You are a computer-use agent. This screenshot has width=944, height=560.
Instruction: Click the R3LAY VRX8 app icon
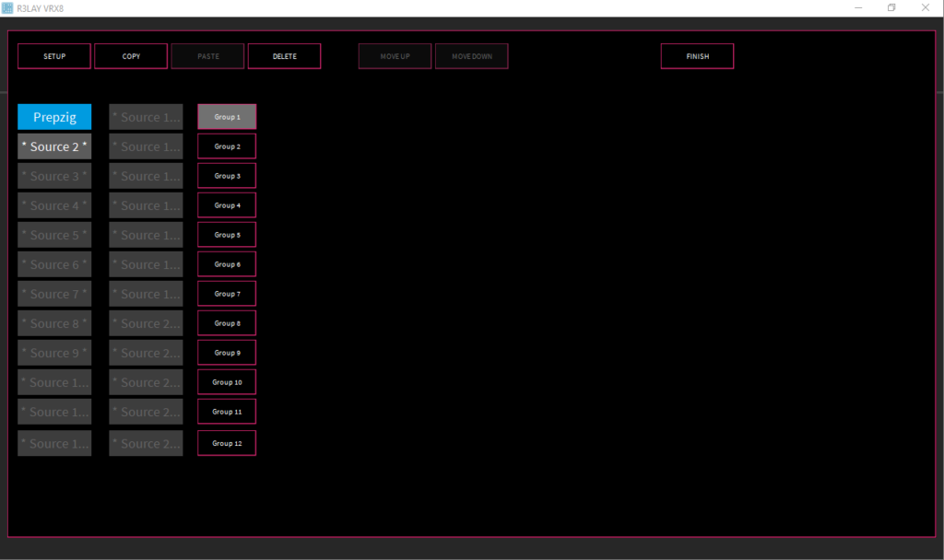[8, 8]
